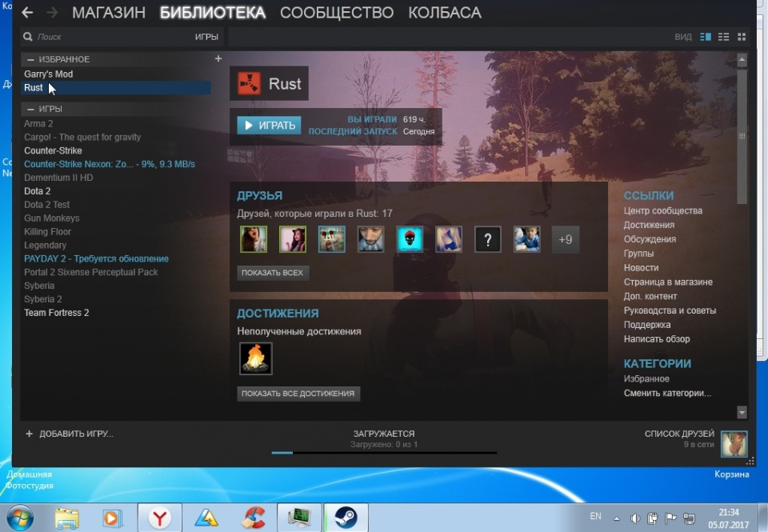The image size is (768, 532).
Task: Click the question mark friend avatar
Action: (488, 239)
